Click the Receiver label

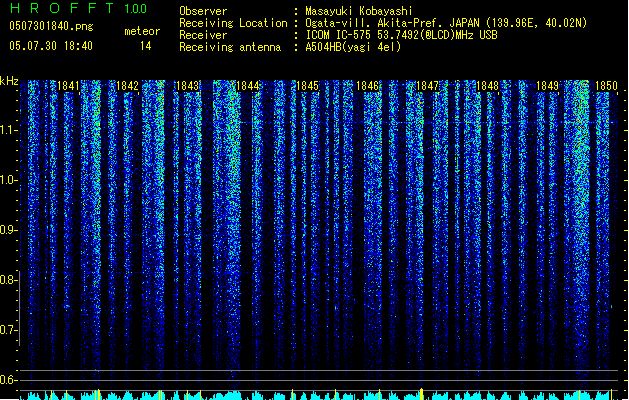(203, 35)
